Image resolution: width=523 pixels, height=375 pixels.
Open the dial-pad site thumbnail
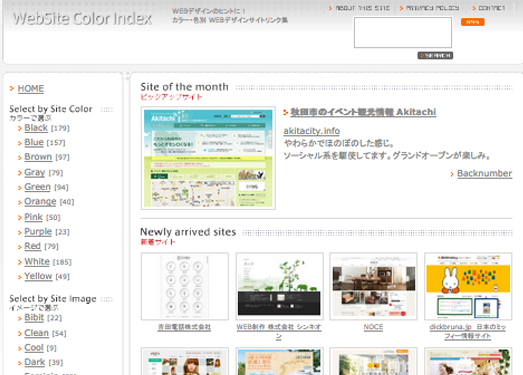(x=185, y=286)
